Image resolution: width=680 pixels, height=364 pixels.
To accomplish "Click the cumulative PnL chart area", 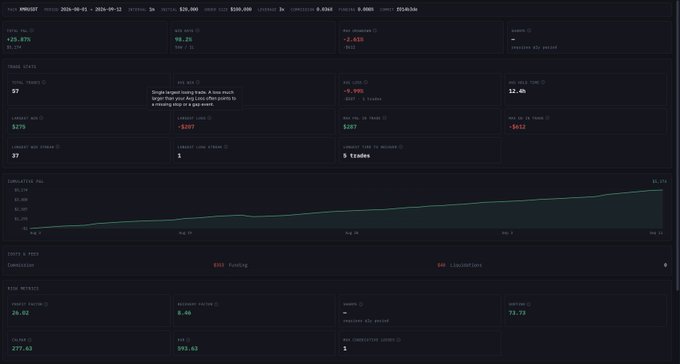I will [x=346, y=209].
